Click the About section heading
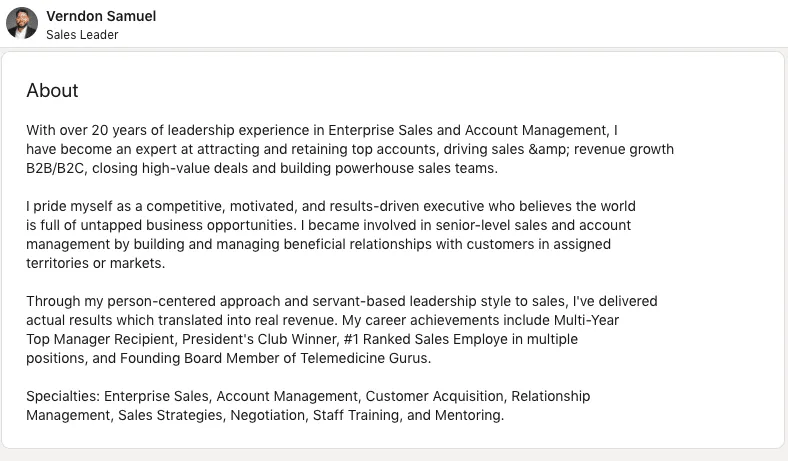This screenshot has width=788, height=461. coord(52,90)
